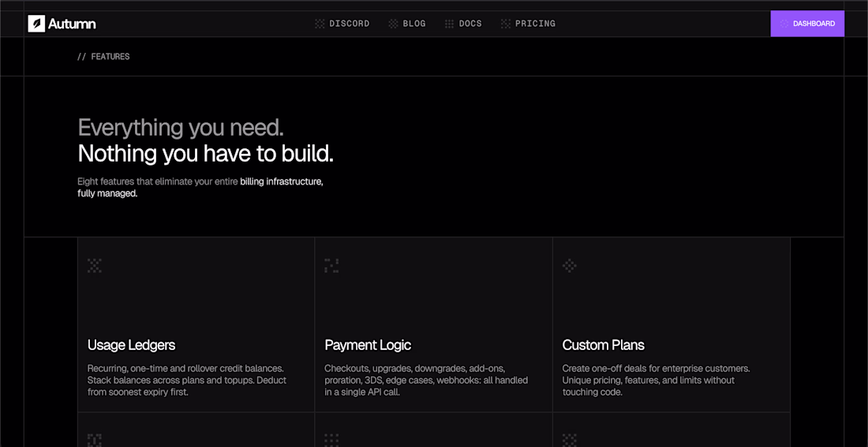Open the Discord nav link
Viewport: 868px width, 447px height.
coord(350,24)
